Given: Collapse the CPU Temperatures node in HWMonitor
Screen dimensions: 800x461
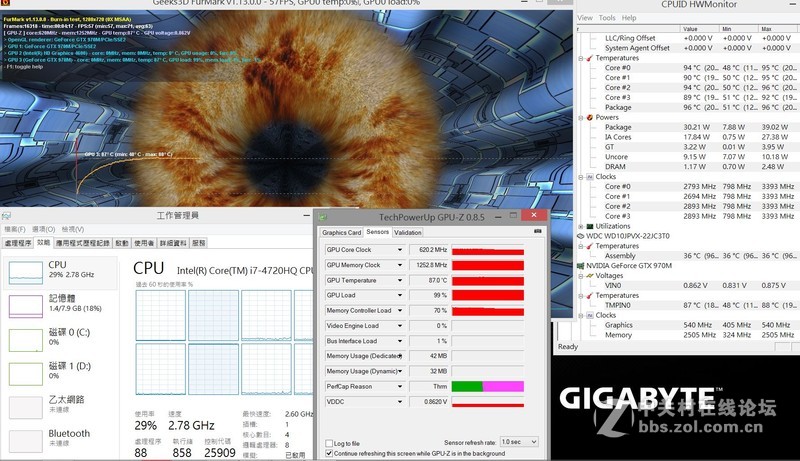Looking at the screenshot, I should (581, 59).
